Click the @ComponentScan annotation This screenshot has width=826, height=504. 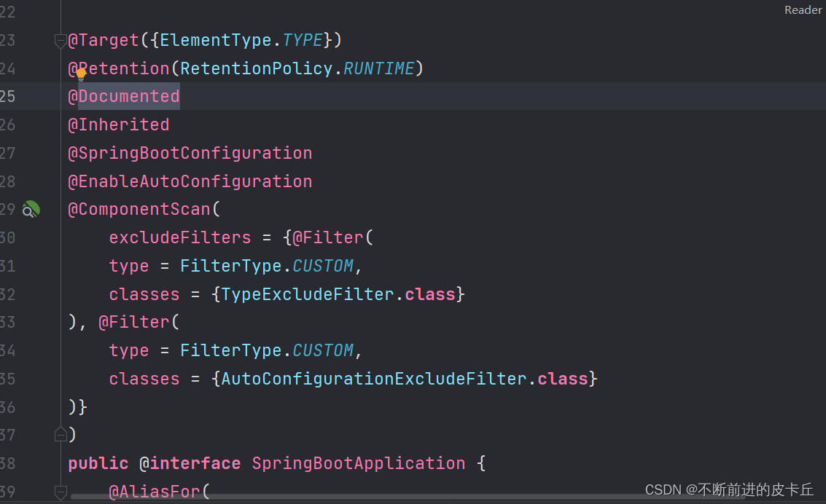(x=139, y=209)
